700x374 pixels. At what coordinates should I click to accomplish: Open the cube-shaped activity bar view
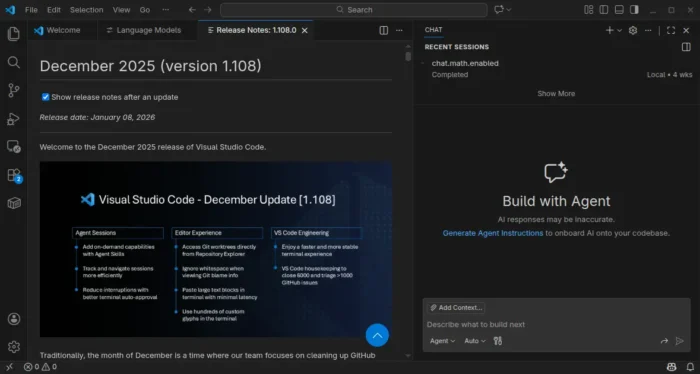coord(13,203)
